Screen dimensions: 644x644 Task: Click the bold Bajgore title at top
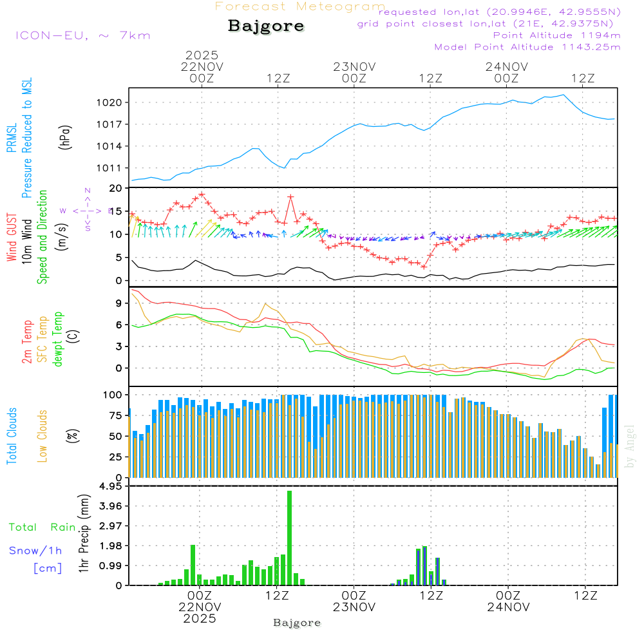click(266, 26)
